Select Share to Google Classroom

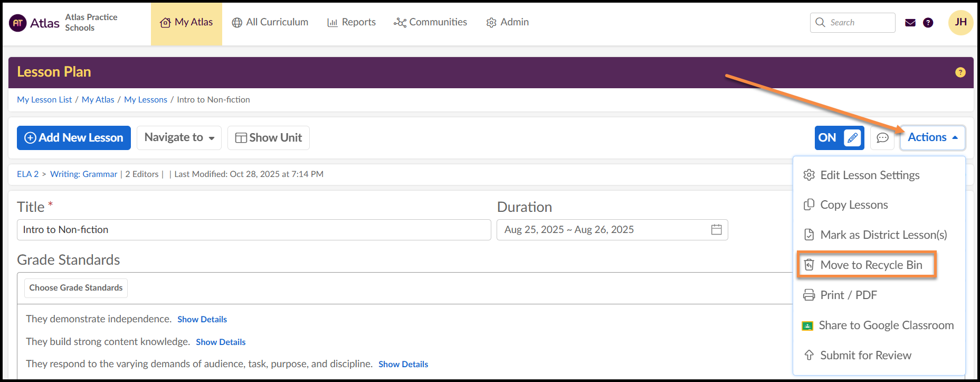click(886, 325)
